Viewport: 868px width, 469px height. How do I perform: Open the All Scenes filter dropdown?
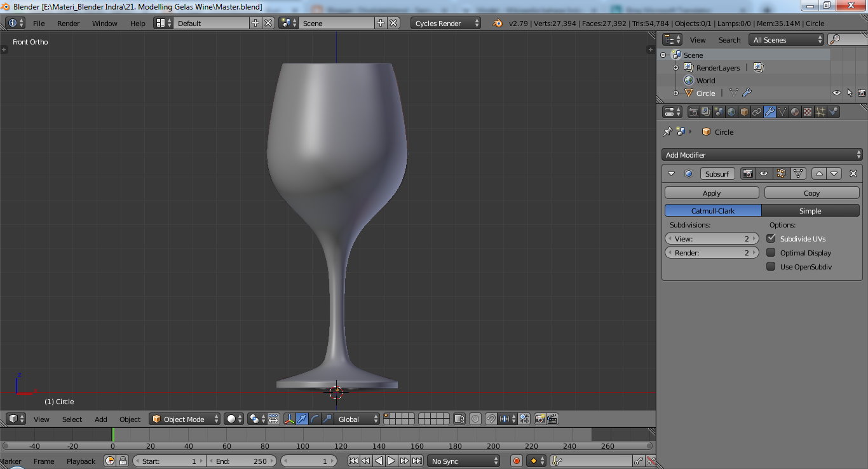[x=786, y=39]
